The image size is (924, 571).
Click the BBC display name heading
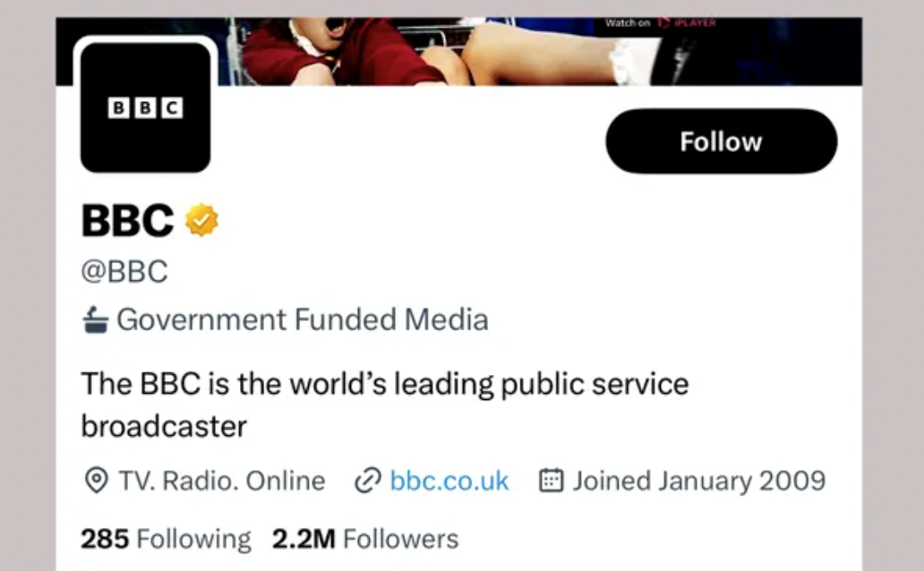(127, 220)
